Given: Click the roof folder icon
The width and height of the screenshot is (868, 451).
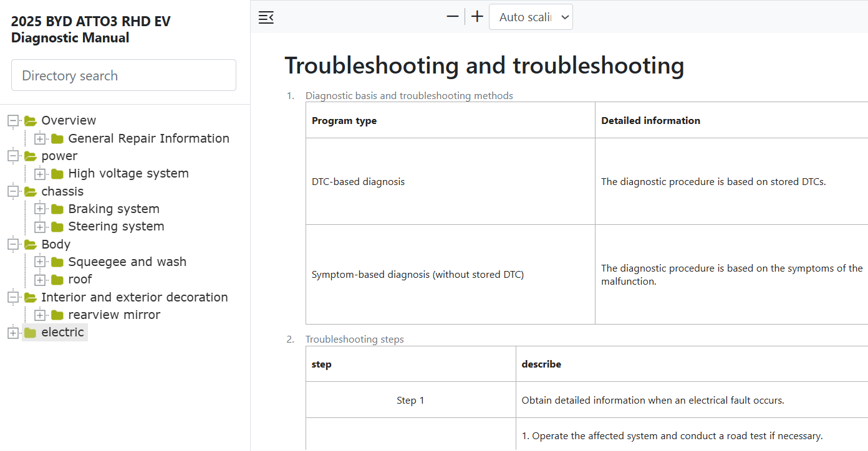Looking at the screenshot, I should click(57, 280).
